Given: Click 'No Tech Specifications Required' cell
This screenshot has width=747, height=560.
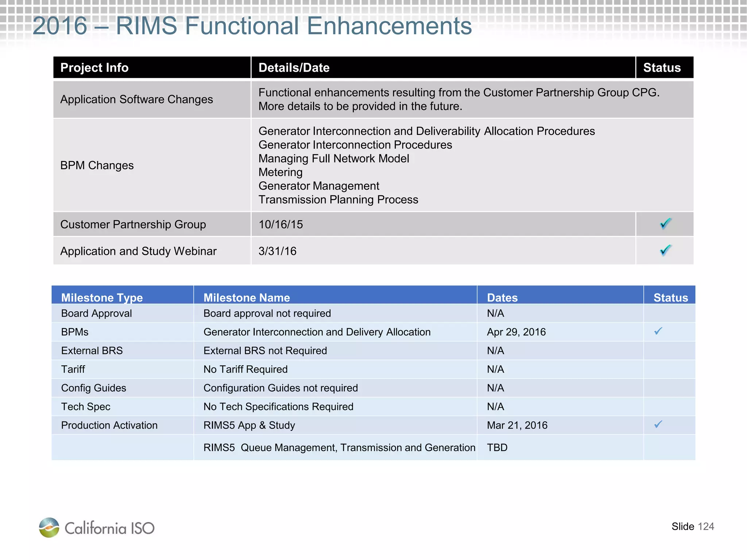Looking at the screenshot, I should [335, 407].
